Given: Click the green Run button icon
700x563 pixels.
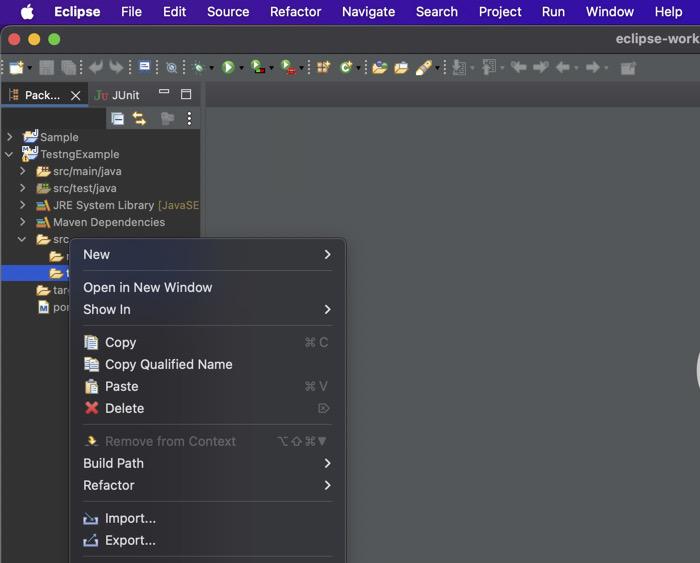Looking at the screenshot, I should pyautogui.click(x=228, y=67).
